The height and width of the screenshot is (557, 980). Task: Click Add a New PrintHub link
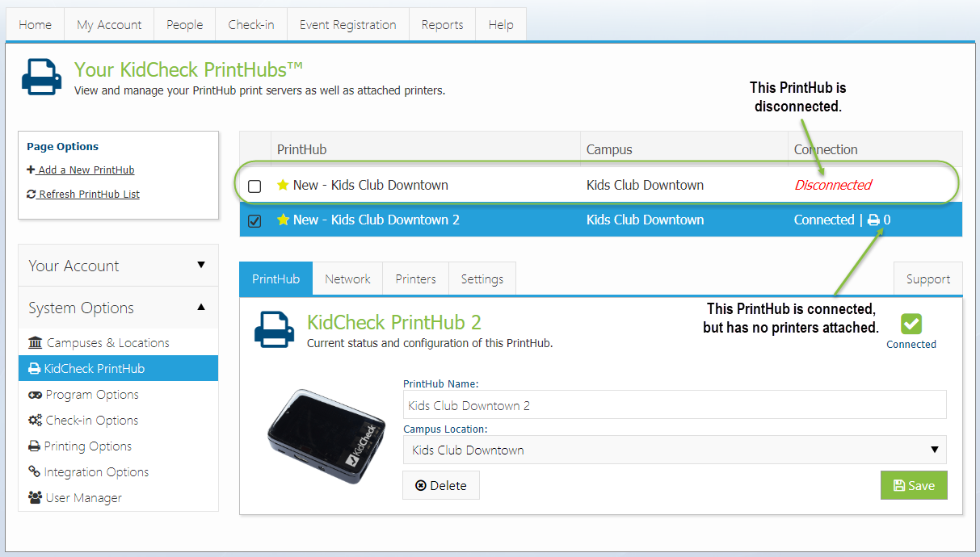80,170
